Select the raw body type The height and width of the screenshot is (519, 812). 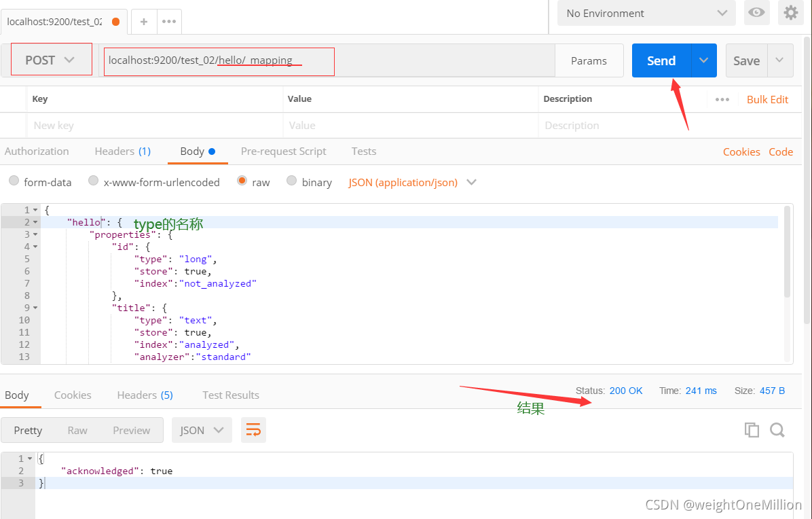tap(242, 180)
